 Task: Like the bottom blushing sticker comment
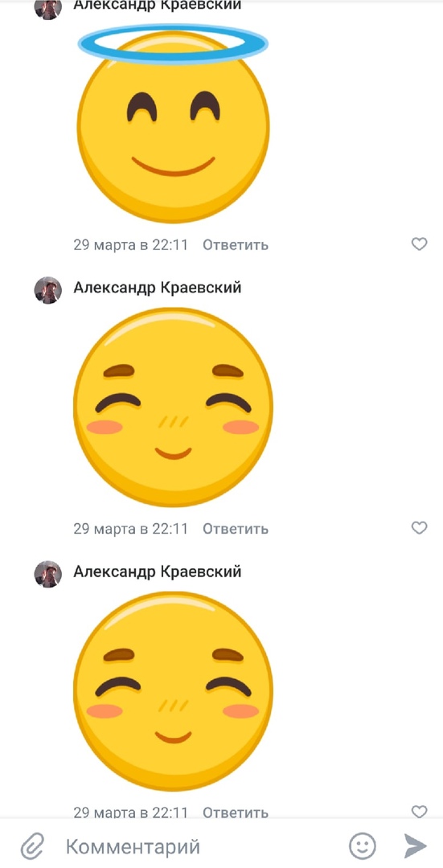click(x=419, y=811)
